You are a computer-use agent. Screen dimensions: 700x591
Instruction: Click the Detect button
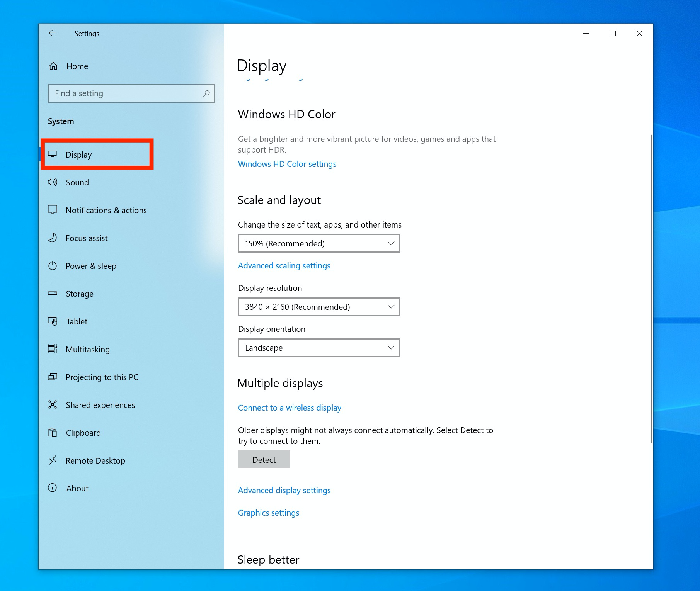[264, 460]
